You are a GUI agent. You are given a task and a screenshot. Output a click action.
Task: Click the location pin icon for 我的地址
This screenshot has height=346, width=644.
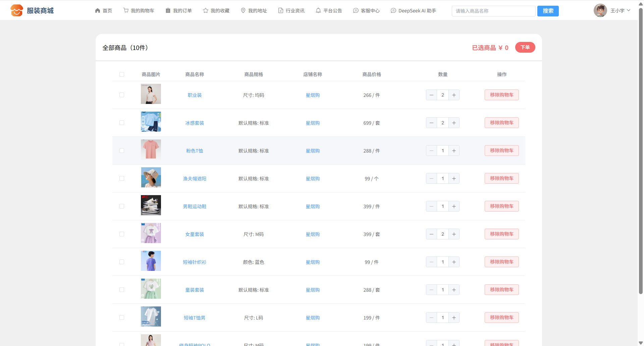(243, 11)
